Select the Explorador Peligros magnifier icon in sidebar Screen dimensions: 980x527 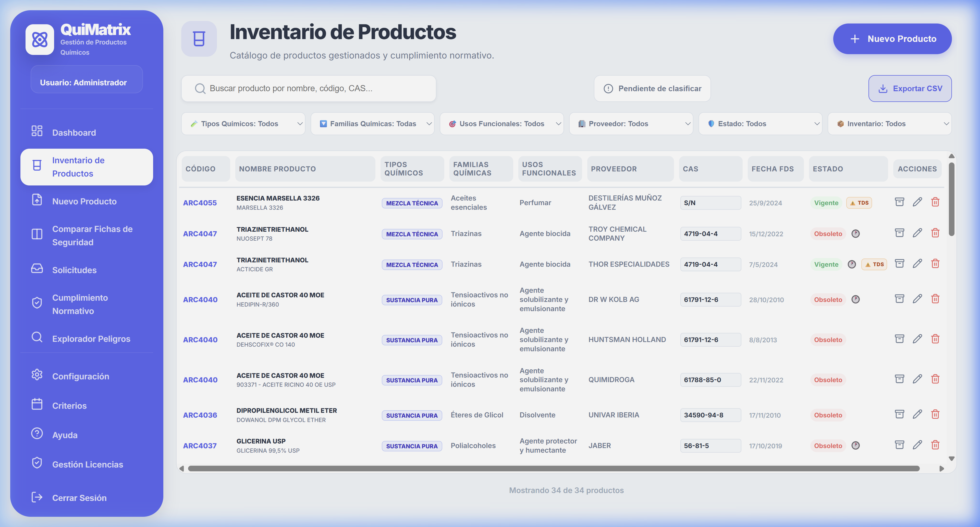(x=37, y=337)
